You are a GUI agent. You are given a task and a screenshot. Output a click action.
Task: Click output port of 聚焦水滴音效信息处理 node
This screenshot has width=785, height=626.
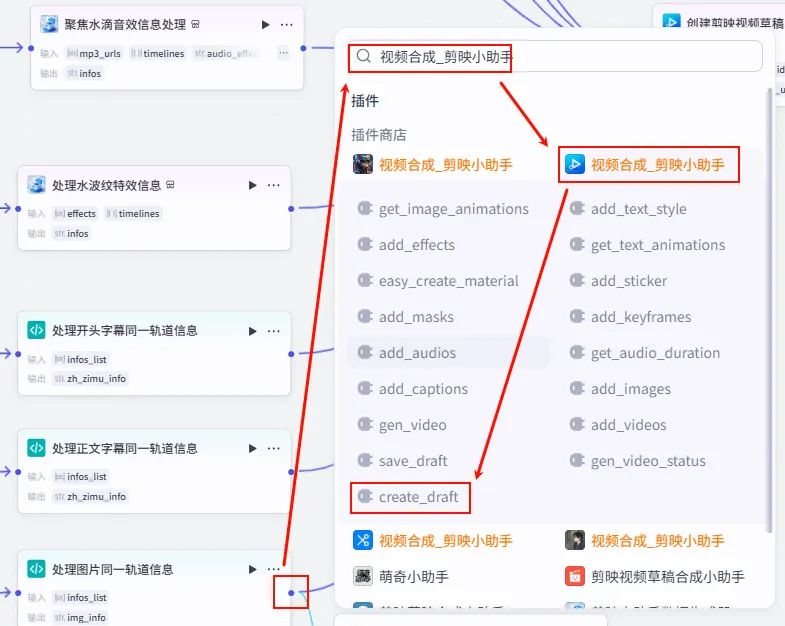pos(303,48)
